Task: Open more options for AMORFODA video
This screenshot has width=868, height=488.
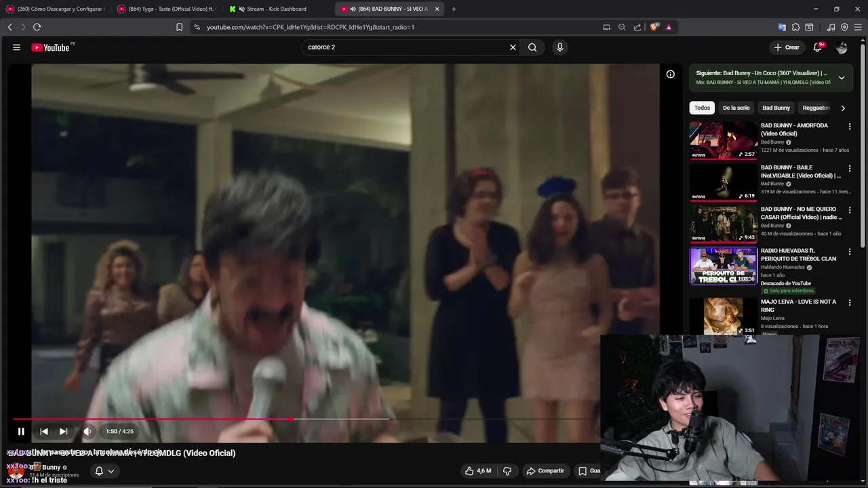Action: (849, 126)
